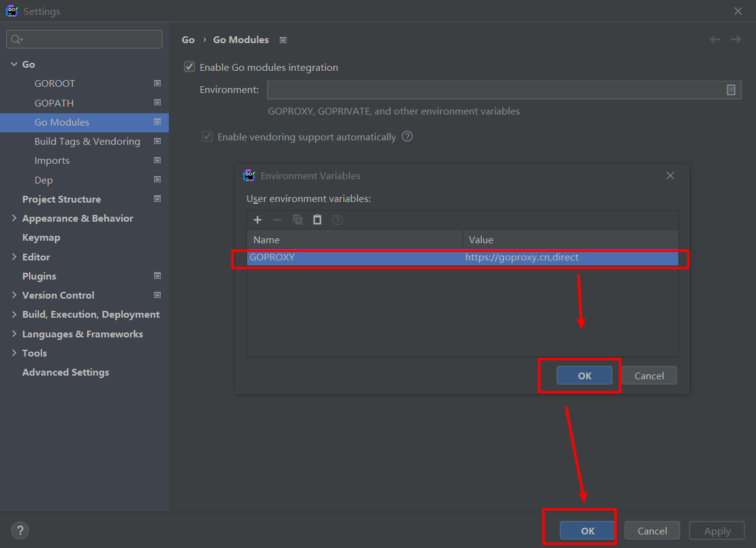The image size is (756, 548).
Task: Collapse the Go settings tree node
Action: [x=14, y=64]
